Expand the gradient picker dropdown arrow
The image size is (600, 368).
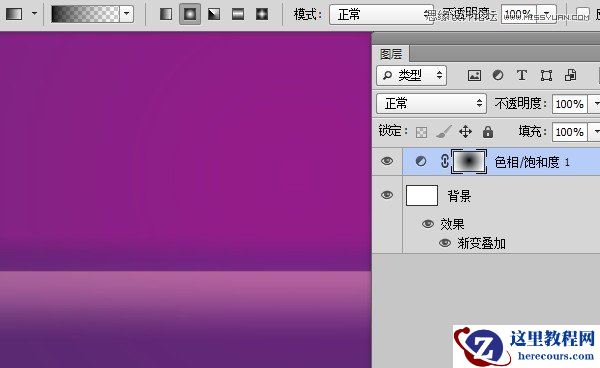click(127, 14)
